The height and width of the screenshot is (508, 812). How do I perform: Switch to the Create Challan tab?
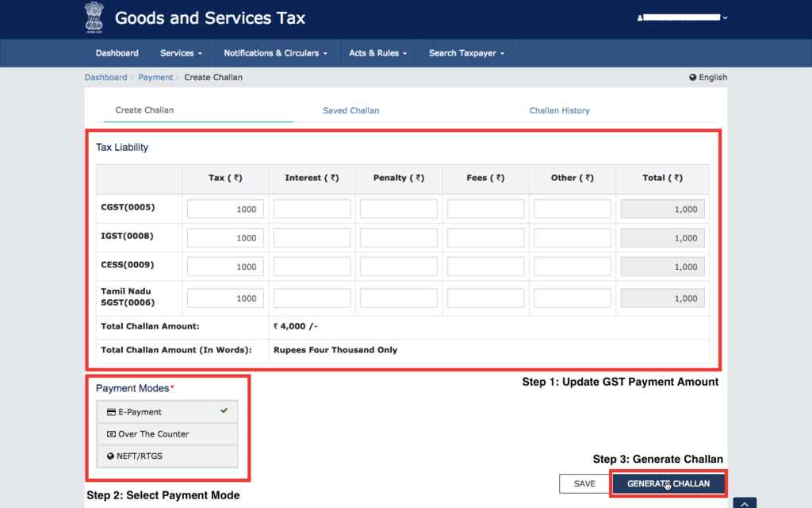click(x=144, y=110)
